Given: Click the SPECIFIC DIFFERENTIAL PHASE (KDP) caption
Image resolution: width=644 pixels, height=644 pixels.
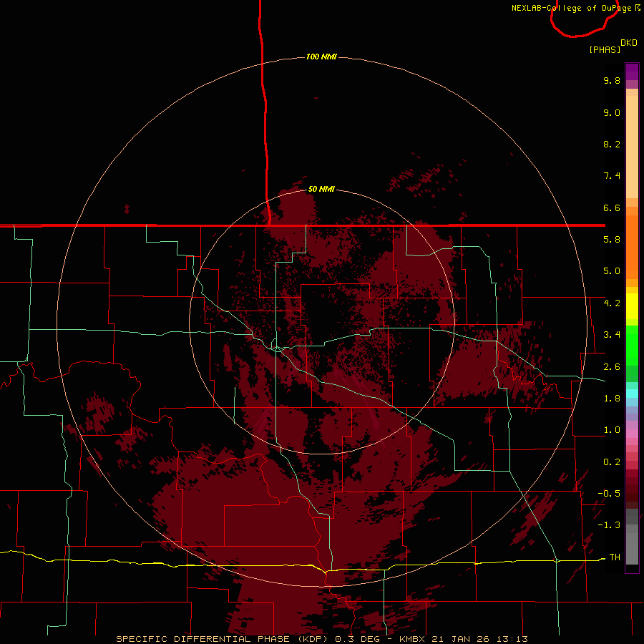Looking at the screenshot, I should point(223,639).
